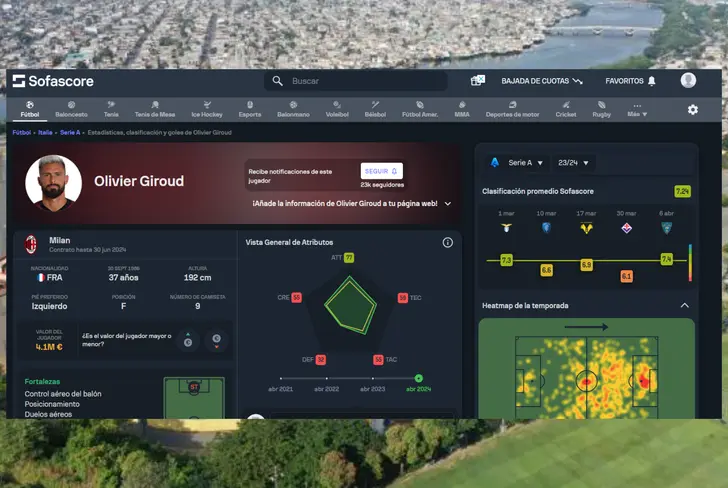
Task: Open attribute overview info icon
Action: [x=448, y=242]
